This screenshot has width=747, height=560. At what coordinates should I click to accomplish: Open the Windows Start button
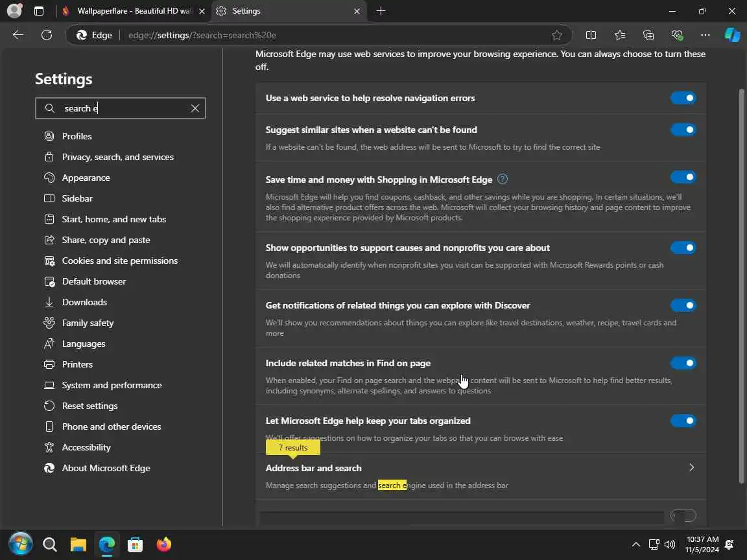[21, 544]
